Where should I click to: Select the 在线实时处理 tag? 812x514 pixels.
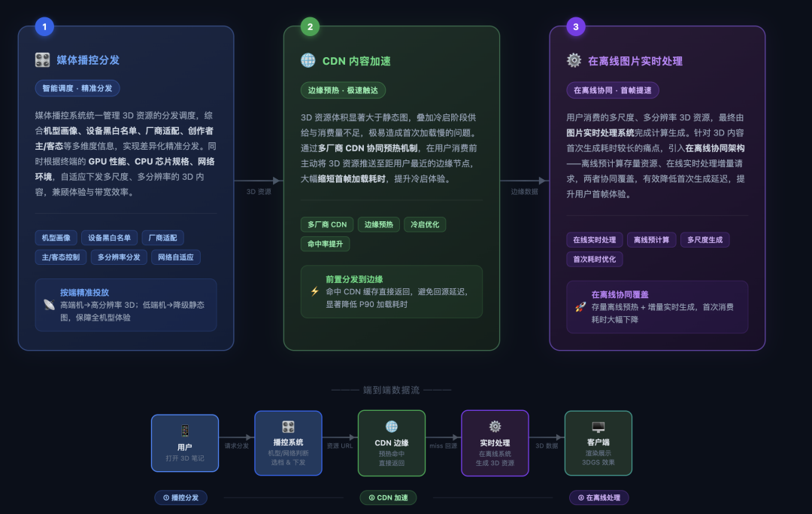pos(595,240)
